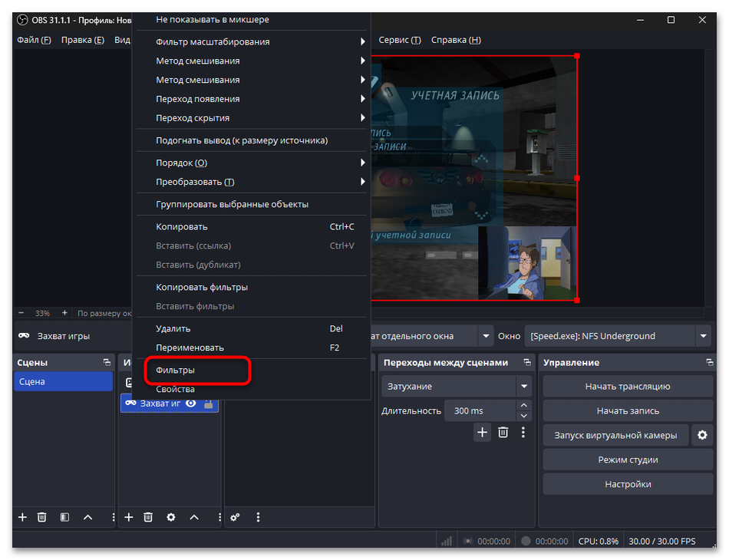Move source up with arrow icon
This screenshot has height=560, width=729.
click(194, 517)
